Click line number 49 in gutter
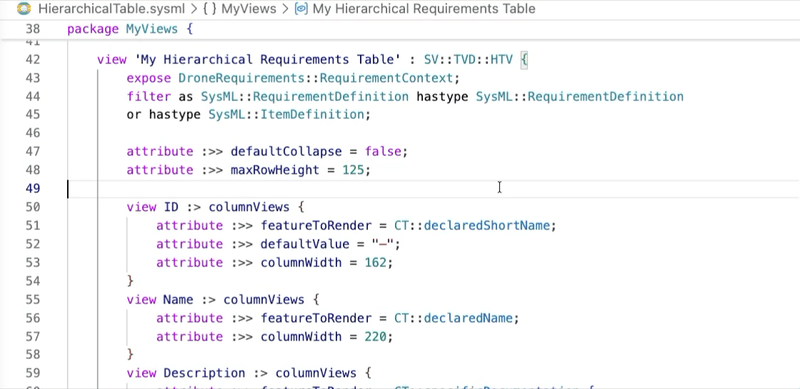This screenshot has width=800, height=389. point(33,188)
